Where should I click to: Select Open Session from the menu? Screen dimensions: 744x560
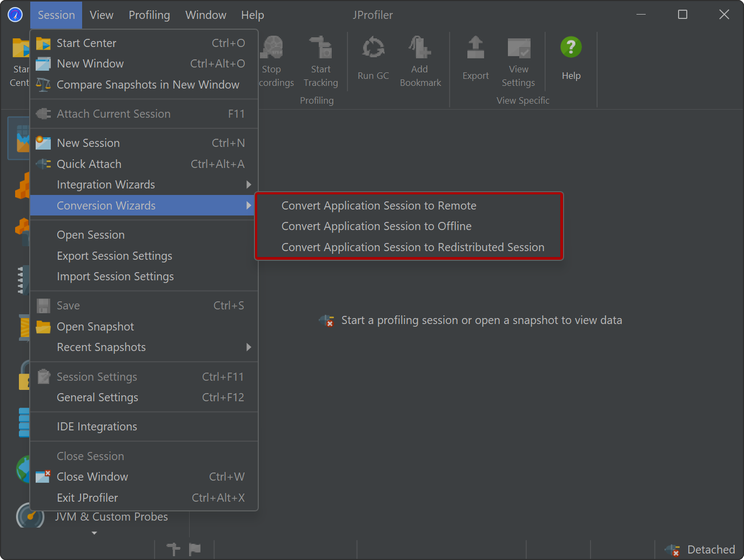point(144,235)
